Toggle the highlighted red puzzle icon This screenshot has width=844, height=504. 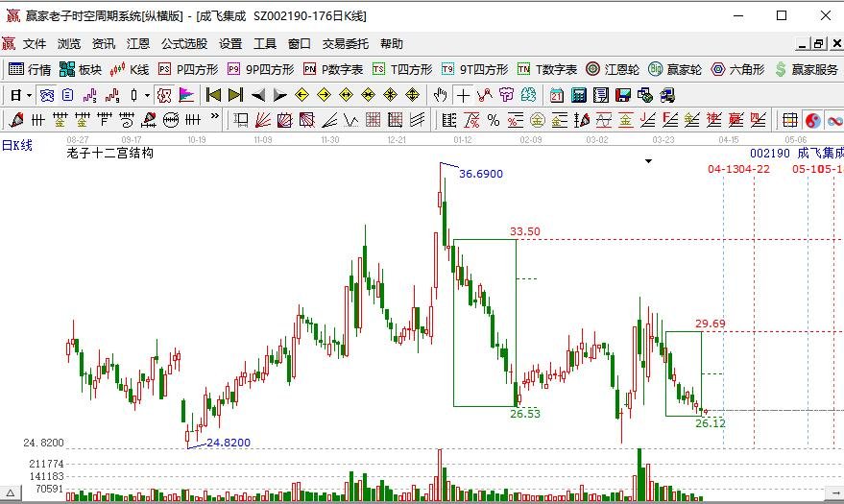pyautogui.click(x=163, y=95)
